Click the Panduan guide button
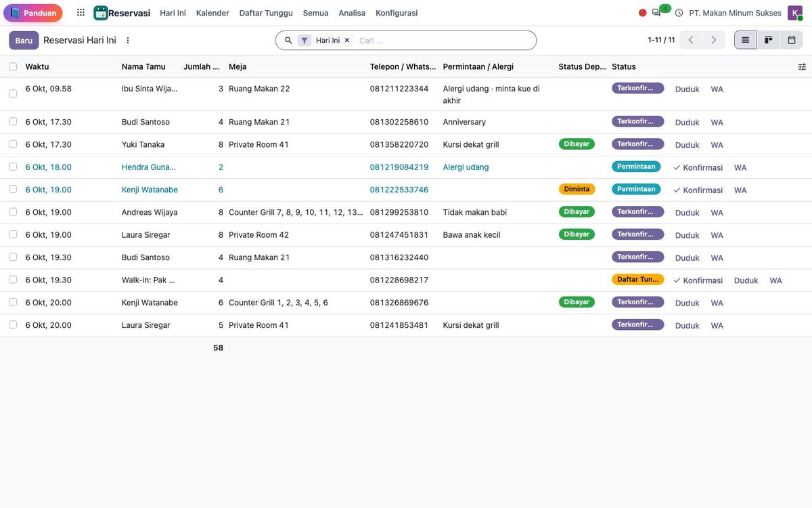Screen dimensions: 812x508 click(x=33, y=13)
